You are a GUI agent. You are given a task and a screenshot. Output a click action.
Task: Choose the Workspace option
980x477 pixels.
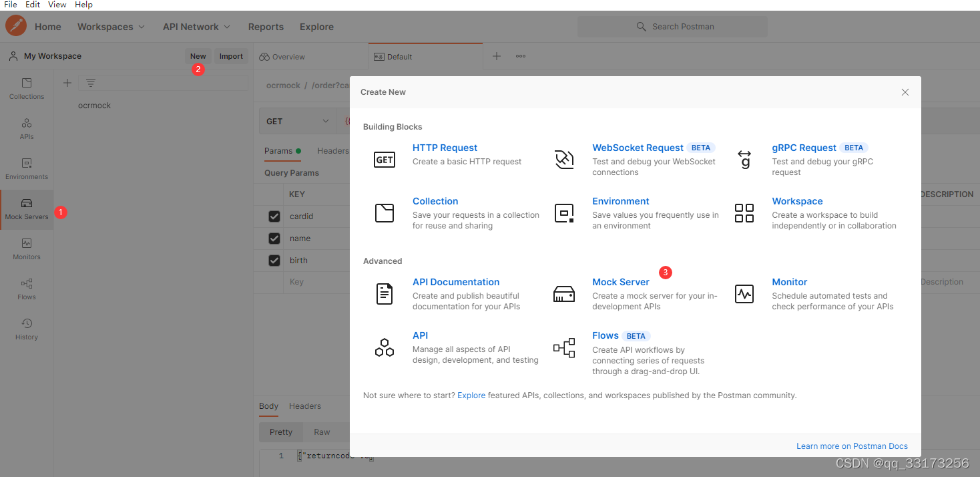[x=797, y=201]
